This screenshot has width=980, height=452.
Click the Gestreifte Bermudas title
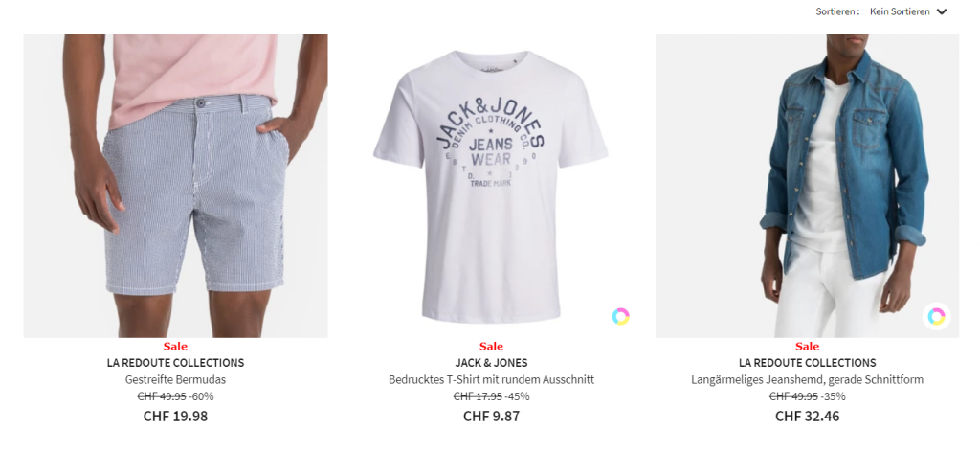(x=176, y=379)
